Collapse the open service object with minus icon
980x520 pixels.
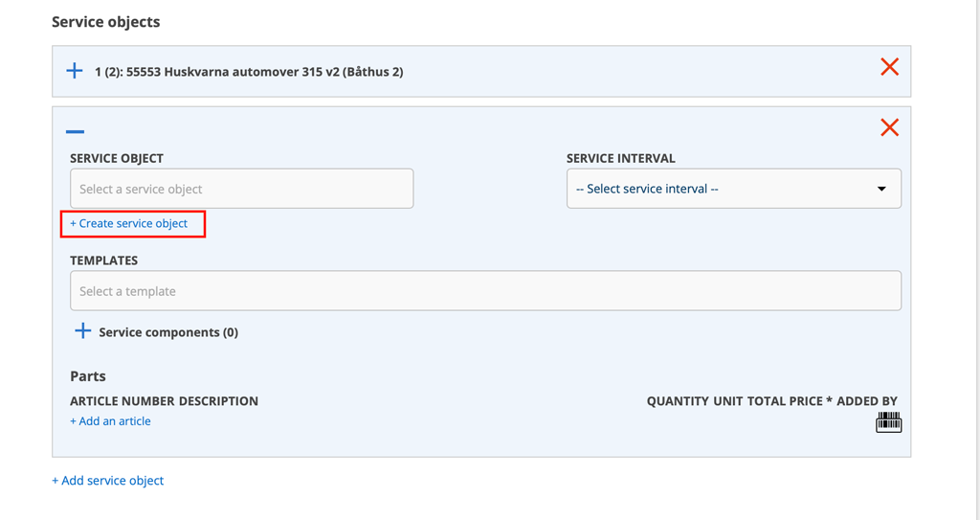[76, 131]
